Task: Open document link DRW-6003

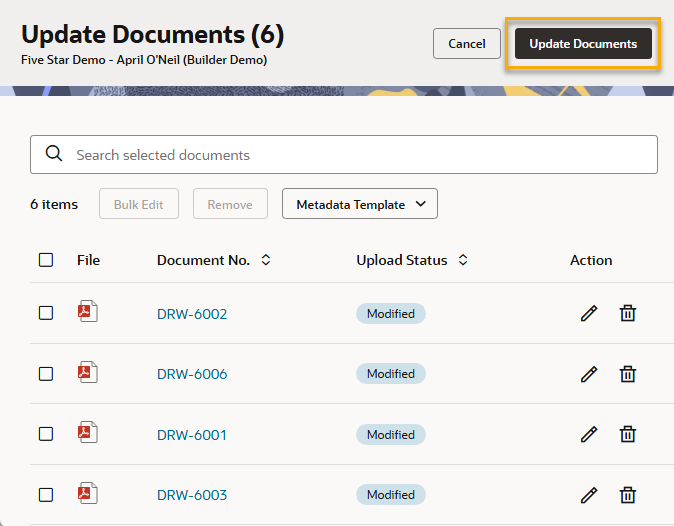Action: tap(192, 495)
